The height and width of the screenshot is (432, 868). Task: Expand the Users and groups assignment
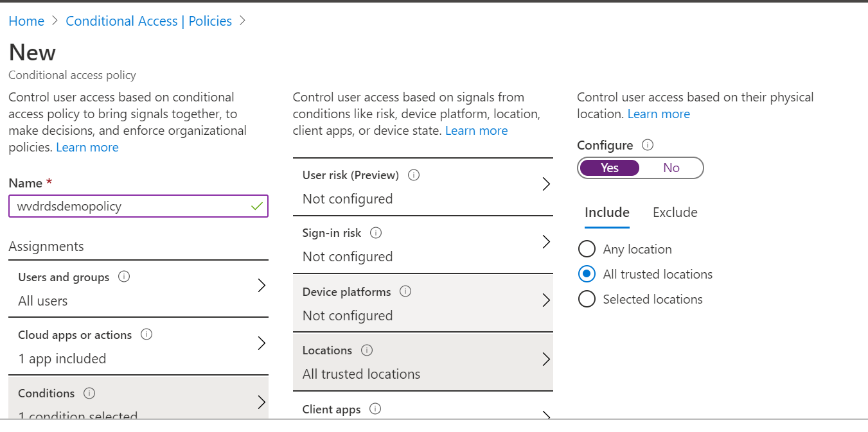point(261,286)
